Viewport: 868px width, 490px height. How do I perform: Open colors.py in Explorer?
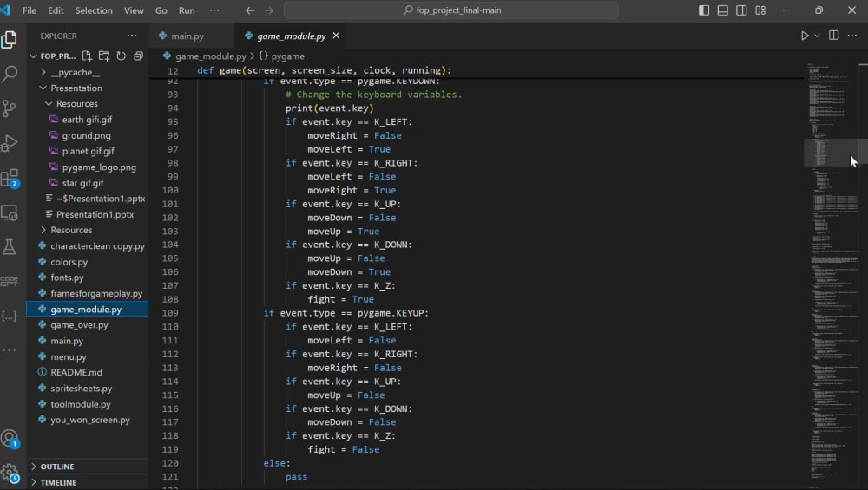click(69, 262)
